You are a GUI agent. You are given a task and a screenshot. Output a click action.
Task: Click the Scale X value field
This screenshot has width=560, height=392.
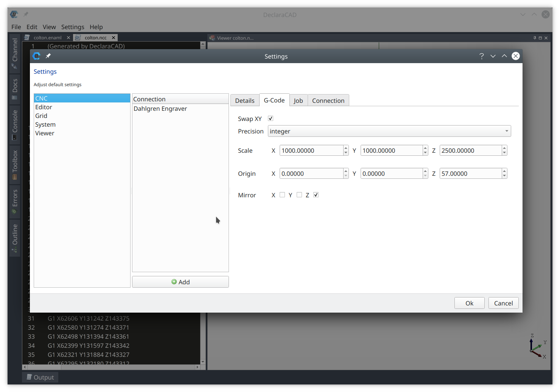click(311, 150)
